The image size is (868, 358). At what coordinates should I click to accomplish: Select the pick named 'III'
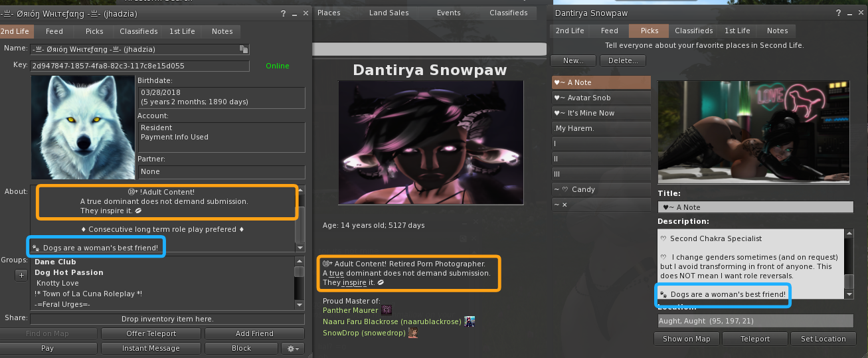[601, 174]
